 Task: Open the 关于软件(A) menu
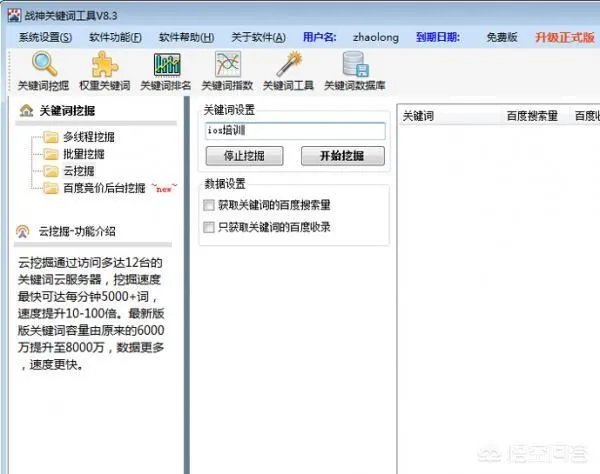coord(259,37)
